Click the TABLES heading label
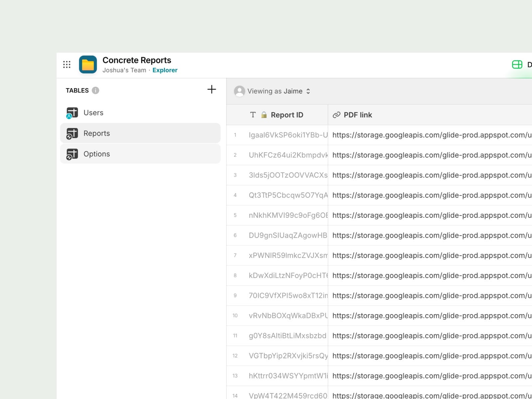This screenshot has width=532, height=399. click(77, 90)
